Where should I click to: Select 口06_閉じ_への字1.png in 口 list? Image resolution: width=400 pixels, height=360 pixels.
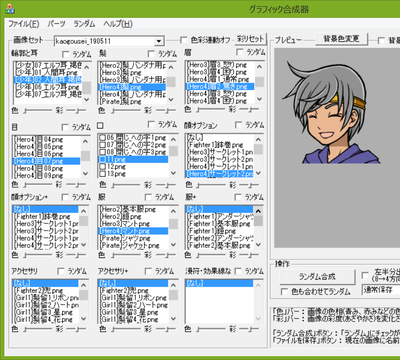click(133, 138)
